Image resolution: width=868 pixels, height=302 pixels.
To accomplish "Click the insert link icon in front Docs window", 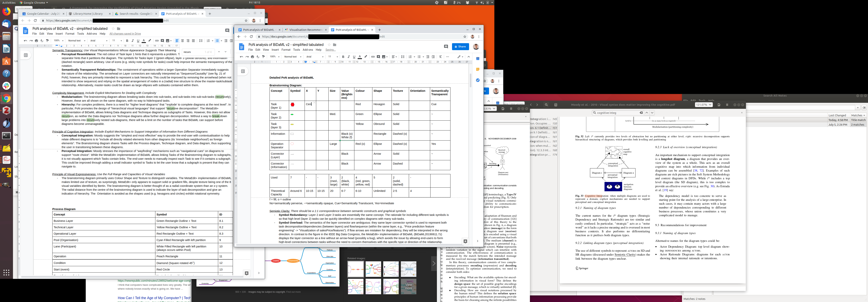I will coord(373,57).
